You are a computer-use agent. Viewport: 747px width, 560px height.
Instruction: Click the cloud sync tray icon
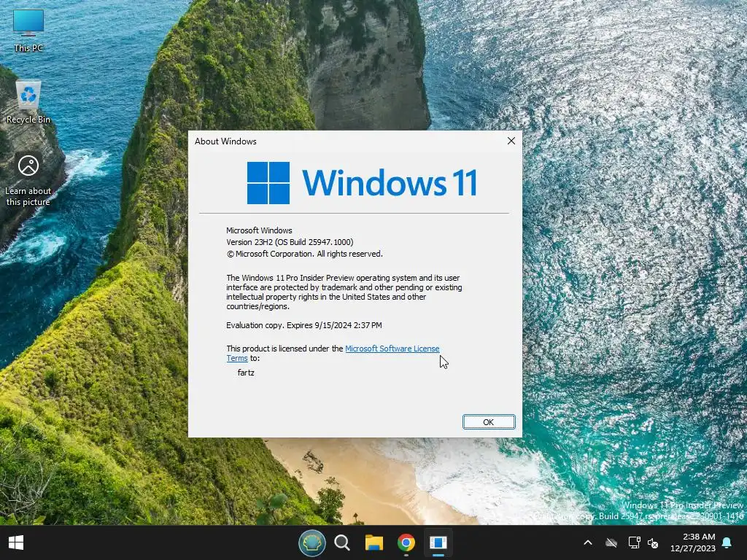coord(611,542)
